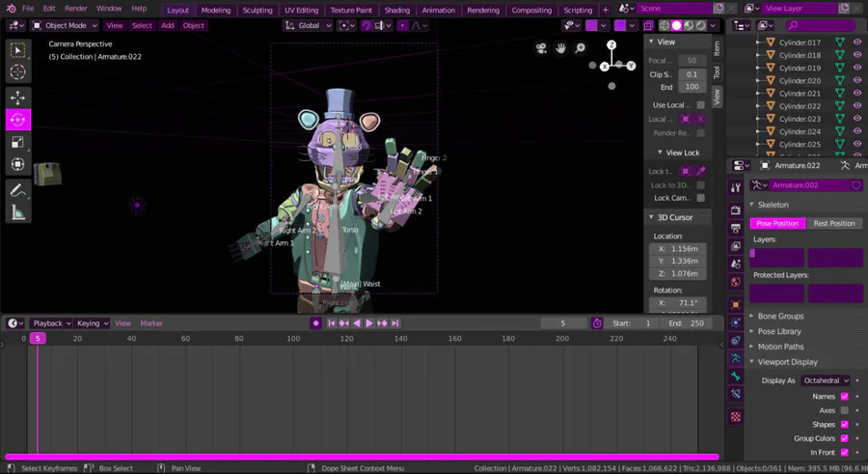
Task: Switch to wireframe viewport shading
Action: pyautogui.click(x=665, y=25)
